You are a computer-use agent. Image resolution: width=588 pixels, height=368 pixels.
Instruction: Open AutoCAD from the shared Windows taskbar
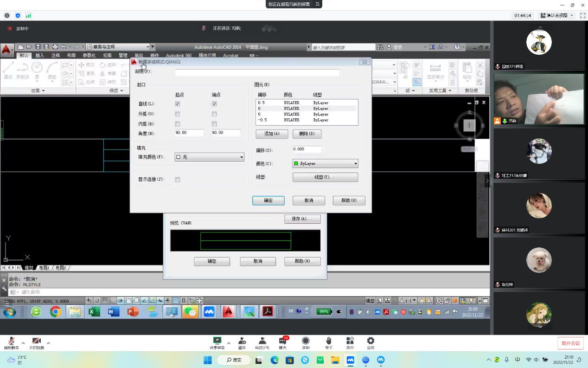pos(228,312)
